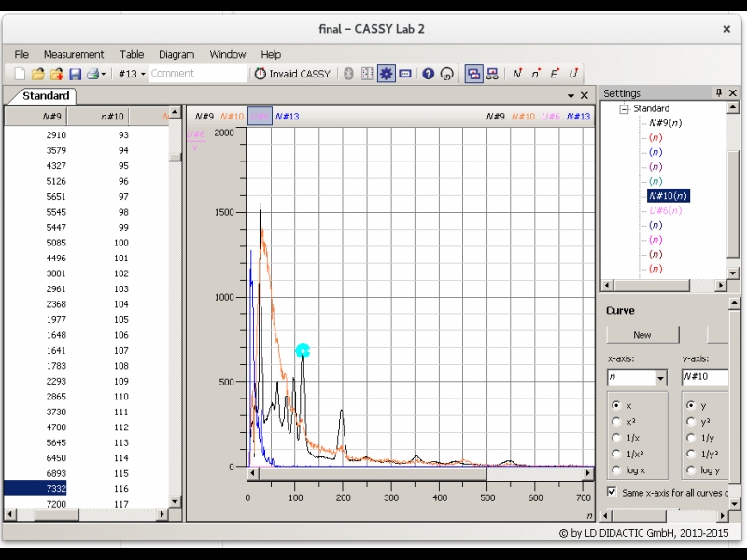Viewport: 747px width, 560px height.
Task: Click the Open folder icon
Action: pyautogui.click(x=38, y=74)
